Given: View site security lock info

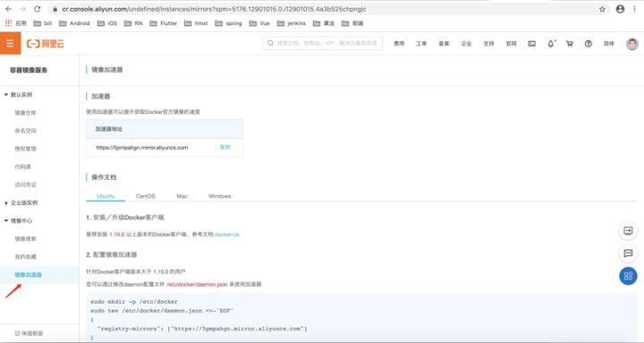Looking at the screenshot, I should (x=55, y=9).
